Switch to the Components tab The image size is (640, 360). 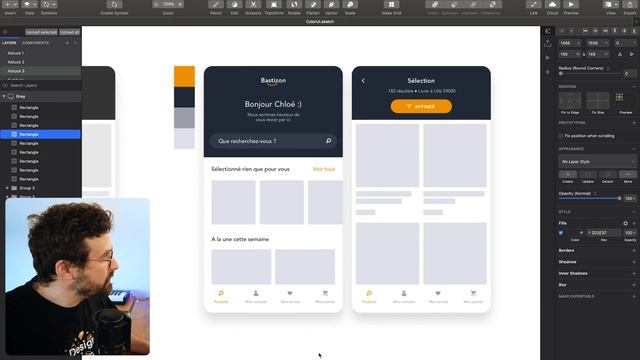pos(36,43)
